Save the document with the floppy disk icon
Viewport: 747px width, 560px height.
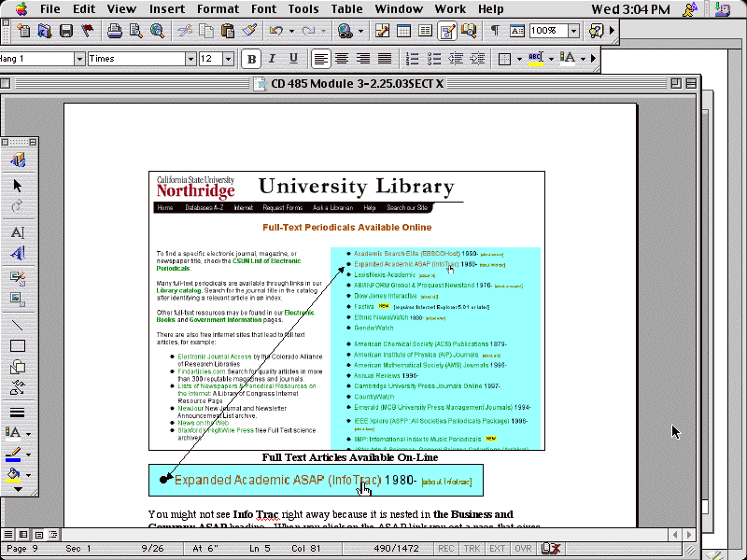(x=65, y=32)
